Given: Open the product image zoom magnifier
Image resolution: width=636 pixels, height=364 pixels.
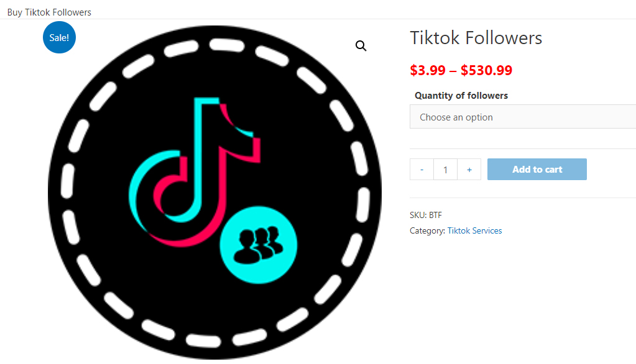Looking at the screenshot, I should pyautogui.click(x=361, y=46).
